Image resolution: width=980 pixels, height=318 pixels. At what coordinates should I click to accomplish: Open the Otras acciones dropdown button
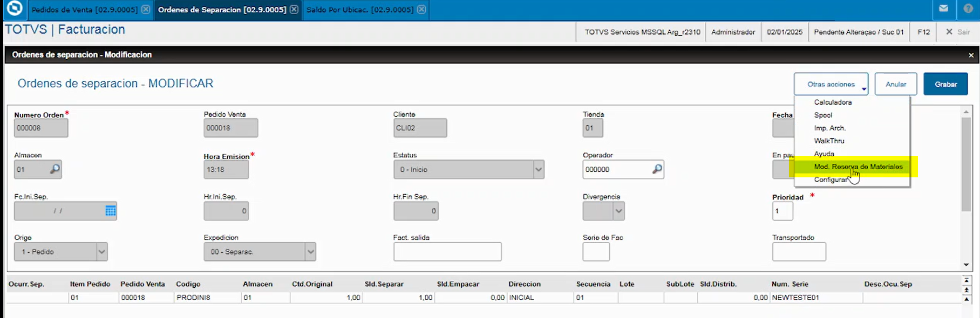click(831, 84)
